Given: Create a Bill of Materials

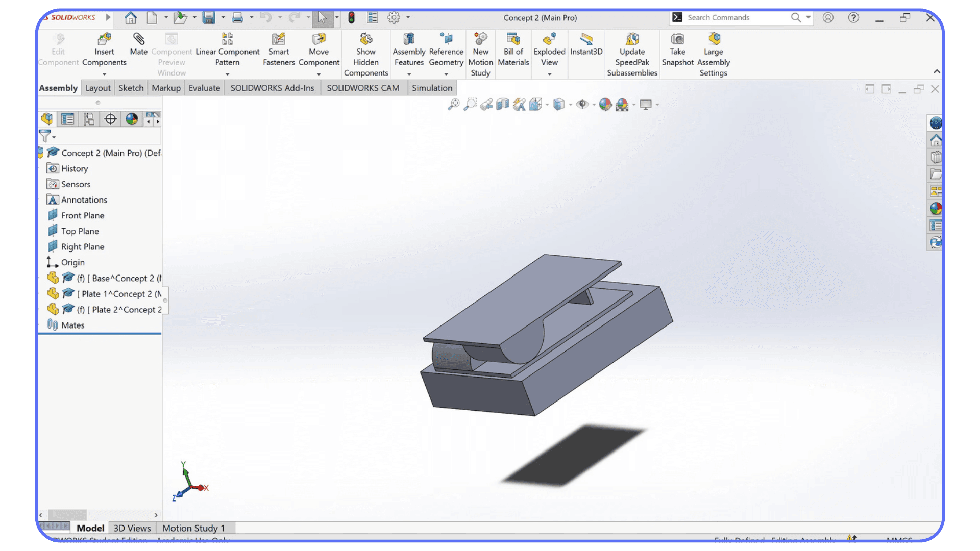Looking at the screenshot, I should (x=513, y=48).
